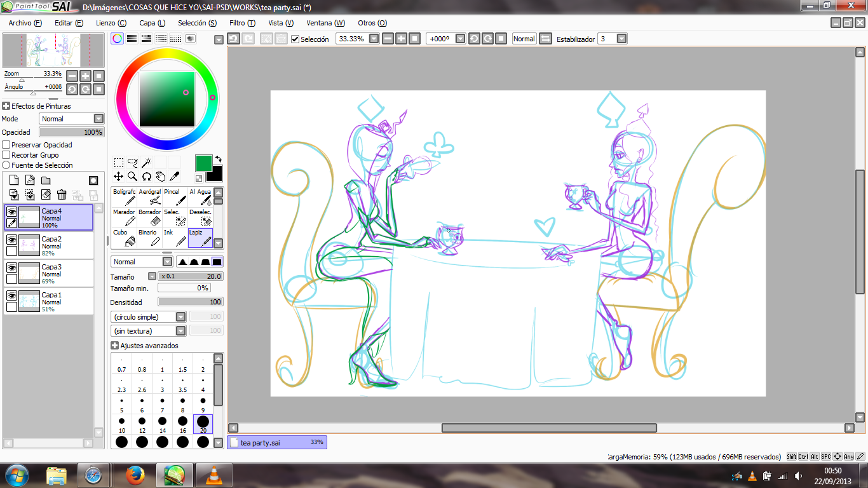Screen dimensions: 868x488
Task: Choose the Aerógrafo airbrush tool
Action: pyautogui.click(x=149, y=197)
